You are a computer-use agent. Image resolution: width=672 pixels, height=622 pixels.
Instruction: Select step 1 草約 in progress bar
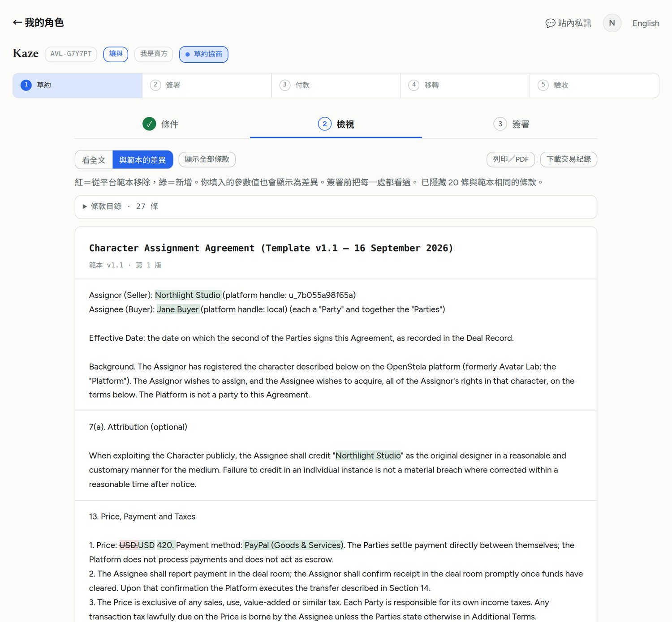tap(78, 85)
